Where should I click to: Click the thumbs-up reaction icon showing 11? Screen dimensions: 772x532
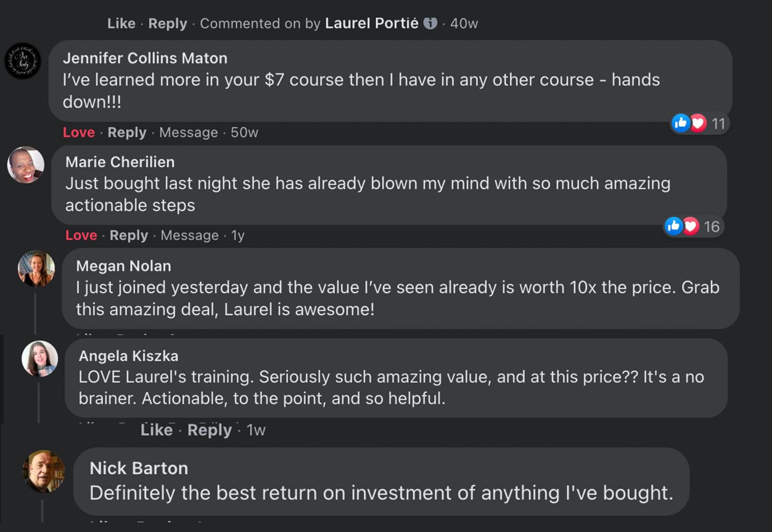(680, 123)
